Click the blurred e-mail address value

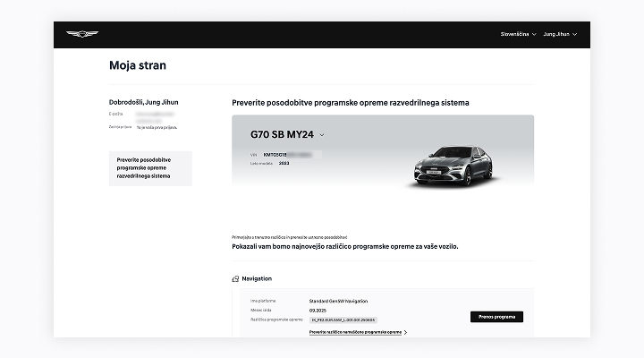157,115
